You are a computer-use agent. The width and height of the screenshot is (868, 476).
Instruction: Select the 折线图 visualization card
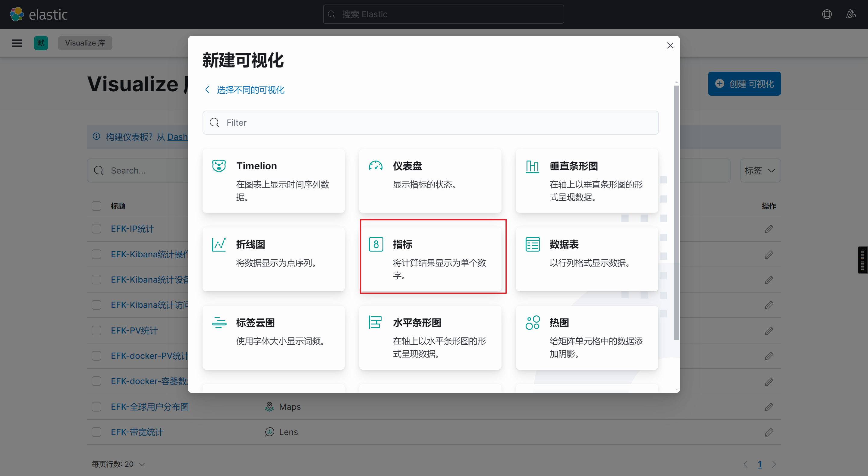(x=273, y=259)
